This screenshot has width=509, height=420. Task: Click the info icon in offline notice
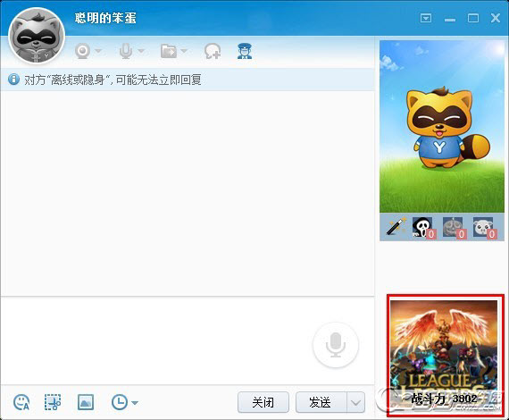[13, 80]
